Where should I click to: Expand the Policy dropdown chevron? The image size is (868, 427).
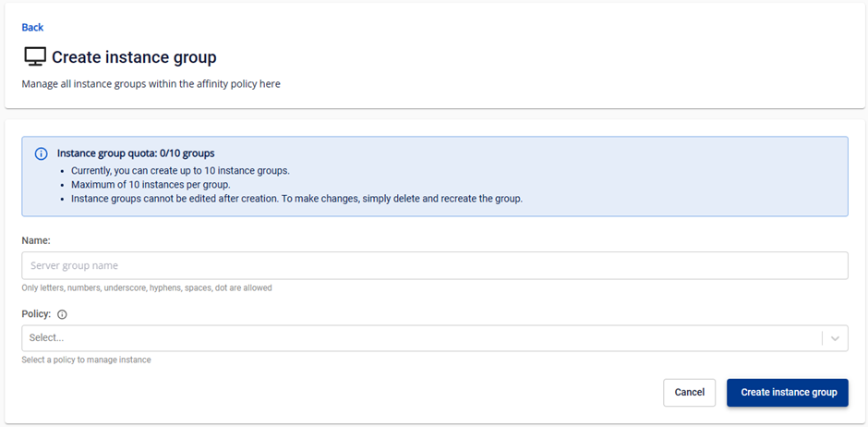point(835,338)
